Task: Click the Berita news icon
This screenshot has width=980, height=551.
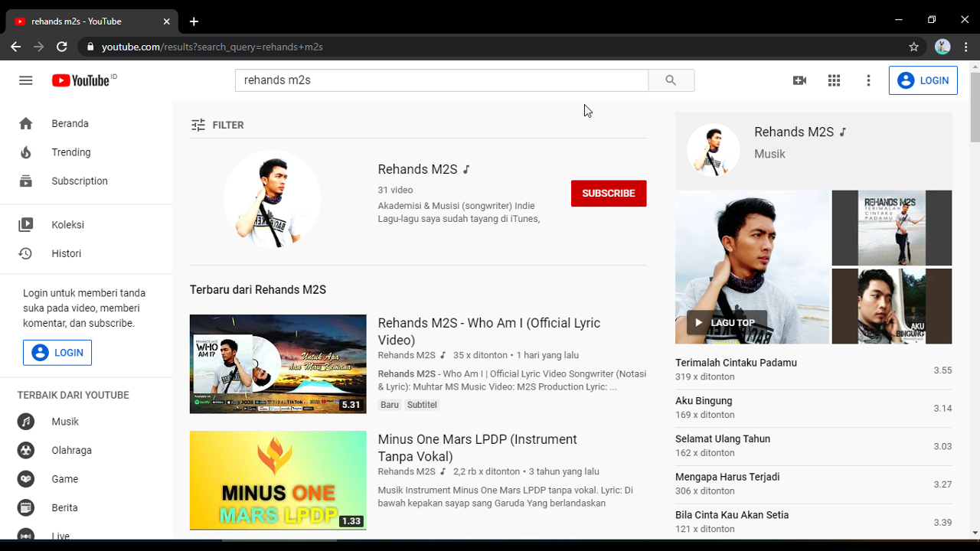Action: (x=26, y=507)
